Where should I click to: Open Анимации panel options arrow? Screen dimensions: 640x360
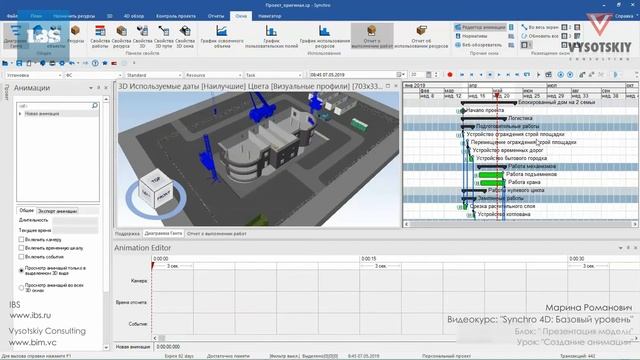[91, 88]
